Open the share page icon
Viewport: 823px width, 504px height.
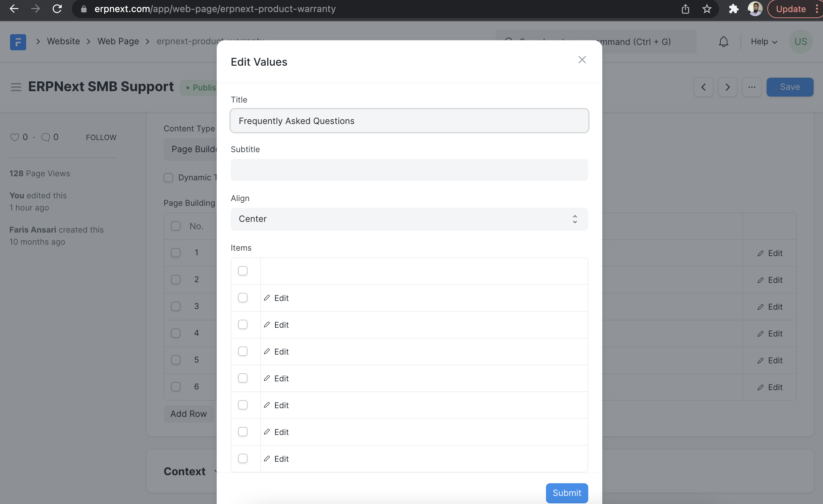click(685, 9)
